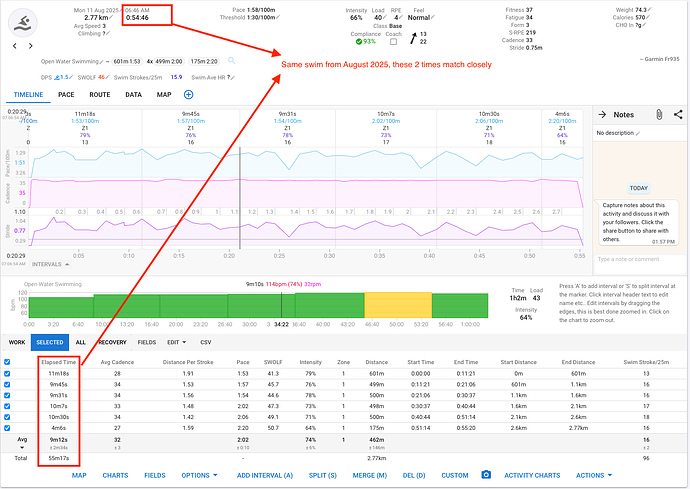Edit Weight pencil next to 74.3
The height and width of the screenshot is (489, 690).
[x=650, y=10]
